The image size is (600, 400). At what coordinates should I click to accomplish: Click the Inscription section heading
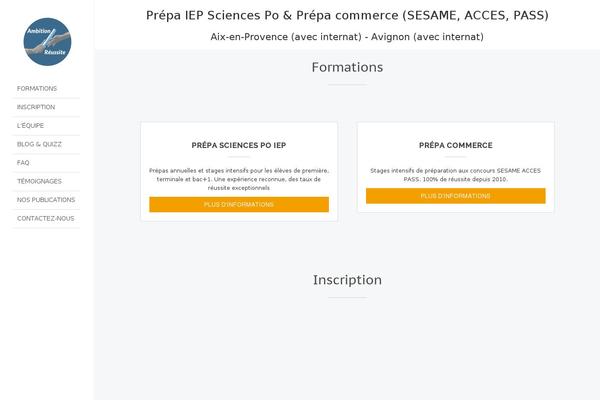[x=347, y=280]
